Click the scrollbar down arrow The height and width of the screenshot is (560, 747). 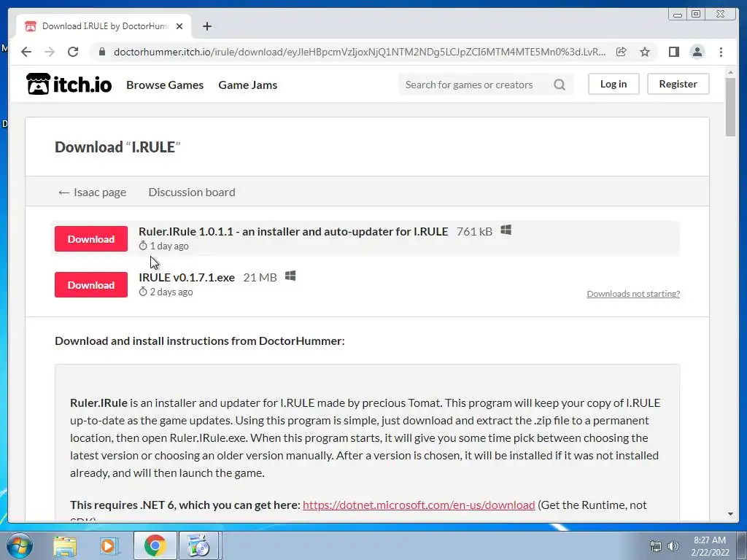pos(730,514)
